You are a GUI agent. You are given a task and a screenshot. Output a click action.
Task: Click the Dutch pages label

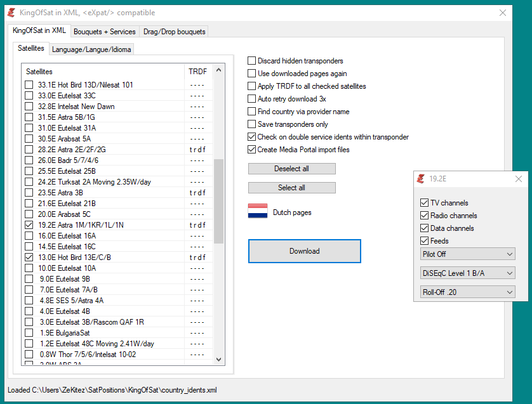pyautogui.click(x=292, y=212)
